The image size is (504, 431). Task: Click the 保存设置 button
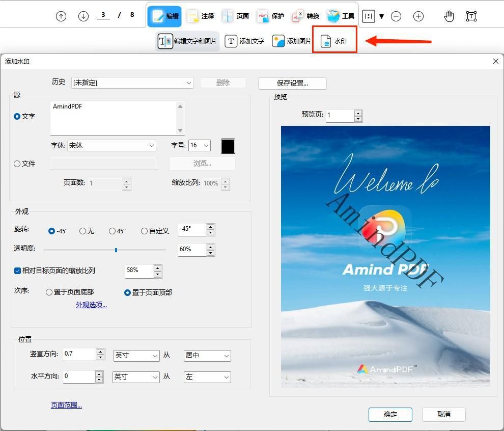point(292,84)
